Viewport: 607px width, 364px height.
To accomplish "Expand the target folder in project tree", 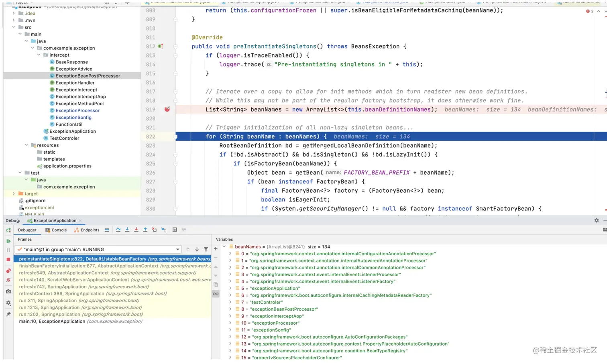I will (14, 194).
